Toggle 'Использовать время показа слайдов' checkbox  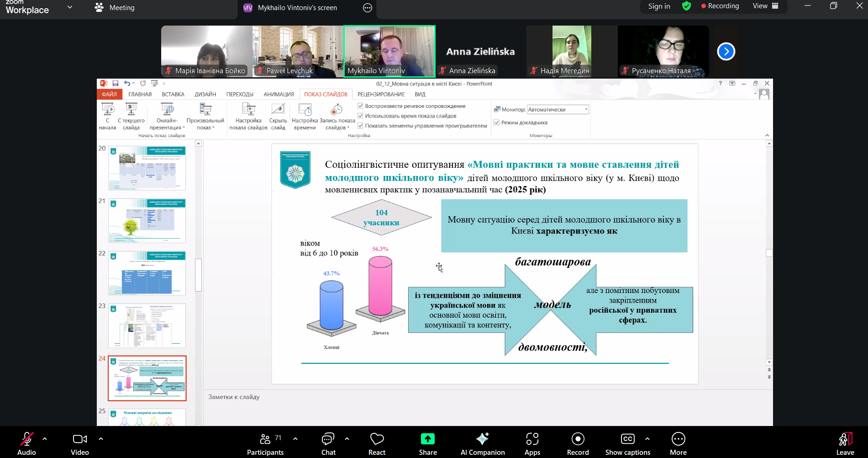pos(360,116)
